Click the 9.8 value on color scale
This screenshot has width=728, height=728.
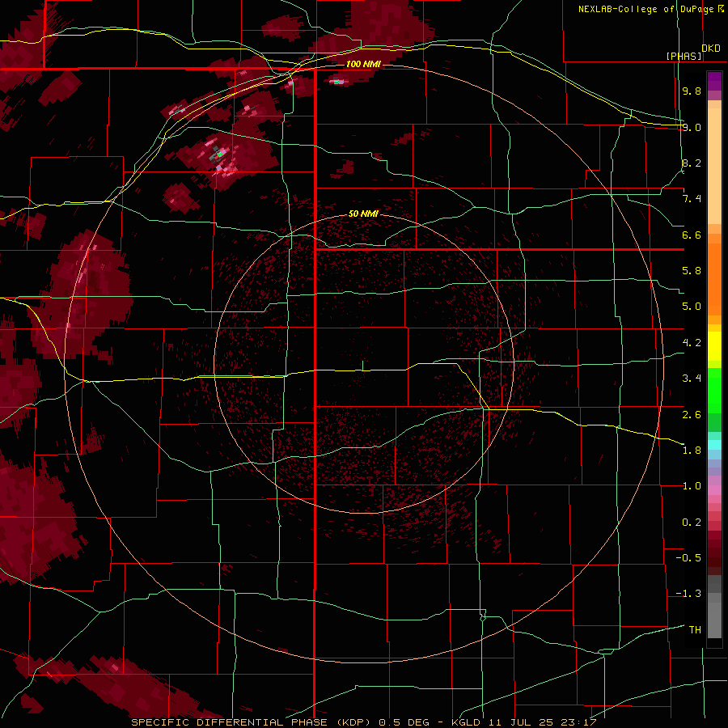[x=692, y=91]
